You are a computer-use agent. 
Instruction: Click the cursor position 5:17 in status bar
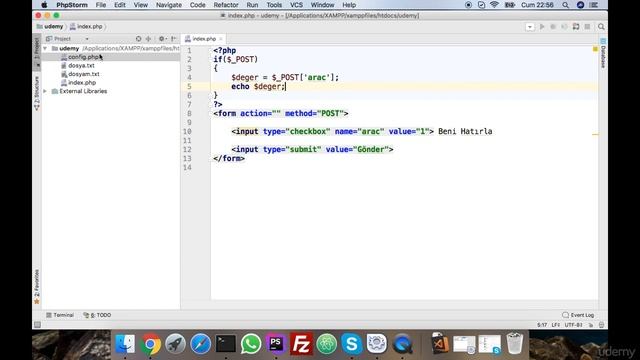(542, 325)
